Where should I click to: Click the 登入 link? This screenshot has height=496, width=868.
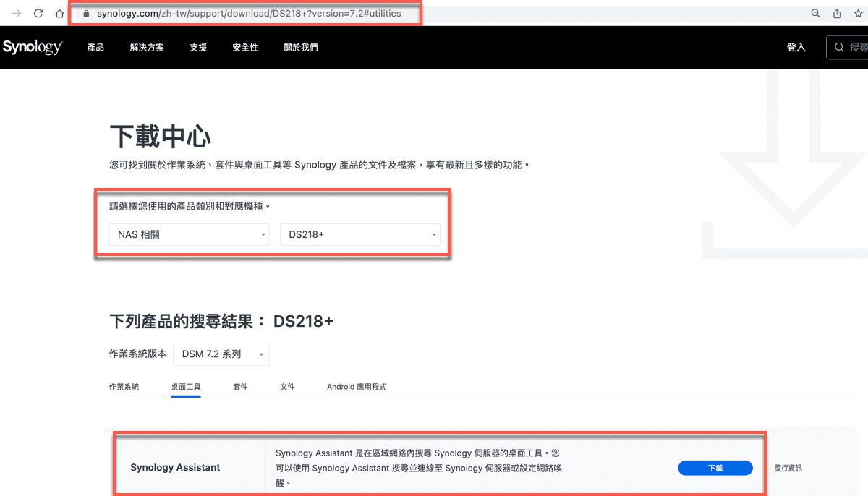(796, 47)
